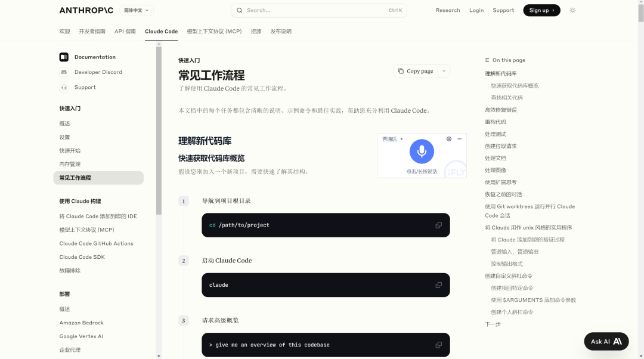The width and height of the screenshot is (644, 359).
Task: Open the 发布说明 tab
Action: click(x=280, y=31)
